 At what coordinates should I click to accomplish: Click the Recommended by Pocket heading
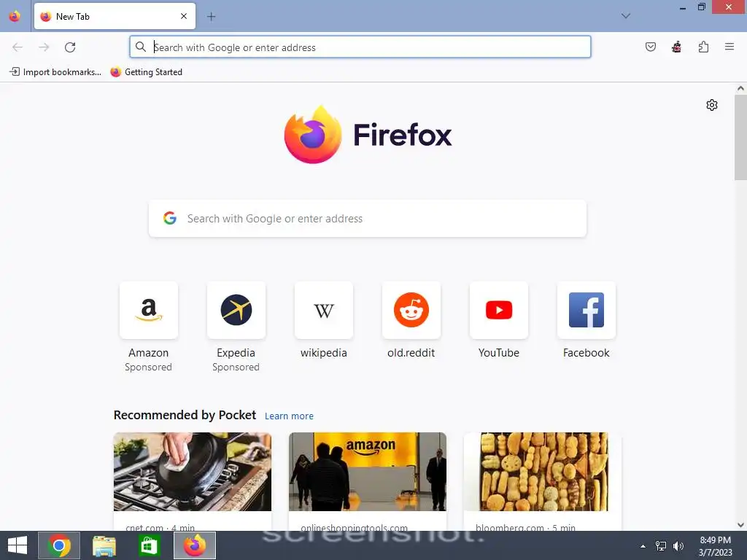point(185,415)
